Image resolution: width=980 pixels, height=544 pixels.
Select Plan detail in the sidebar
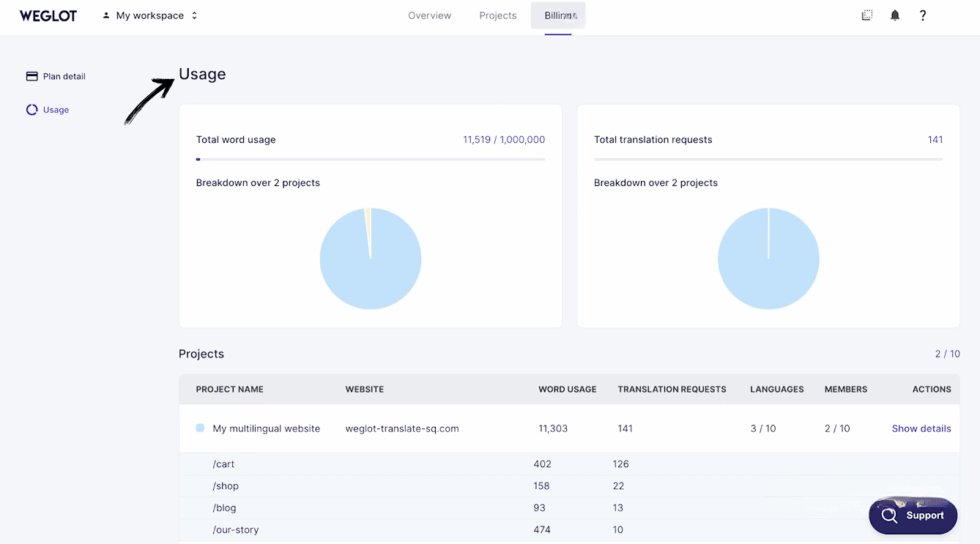[63, 76]
